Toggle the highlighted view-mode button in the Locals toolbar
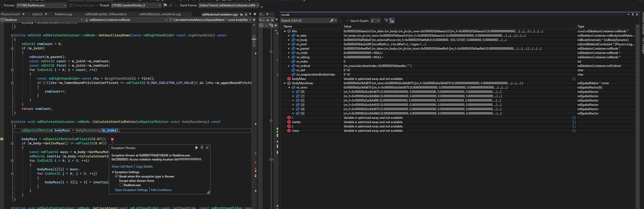Viewport: 644px width, 209px height. [x=392, y=21]
